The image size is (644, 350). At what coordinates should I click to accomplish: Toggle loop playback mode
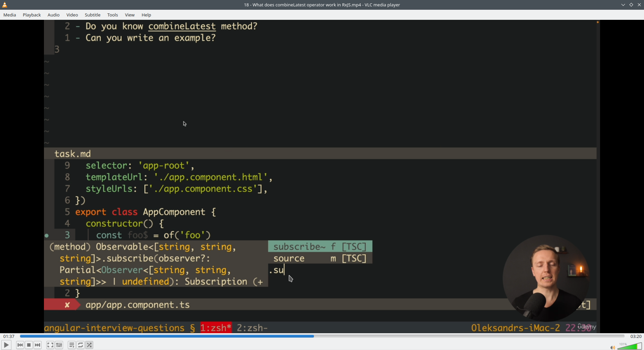(80, 345)
